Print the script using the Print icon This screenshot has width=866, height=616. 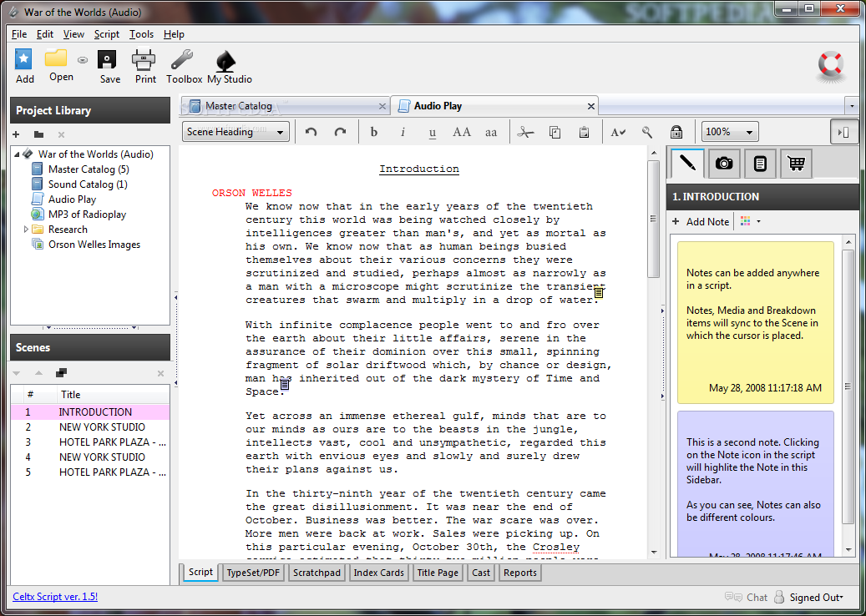[x=144, y=59]
